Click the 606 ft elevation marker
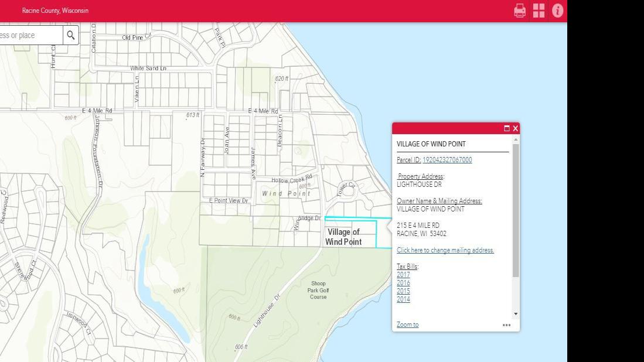 pyautogui.click(x=241, y=347)
